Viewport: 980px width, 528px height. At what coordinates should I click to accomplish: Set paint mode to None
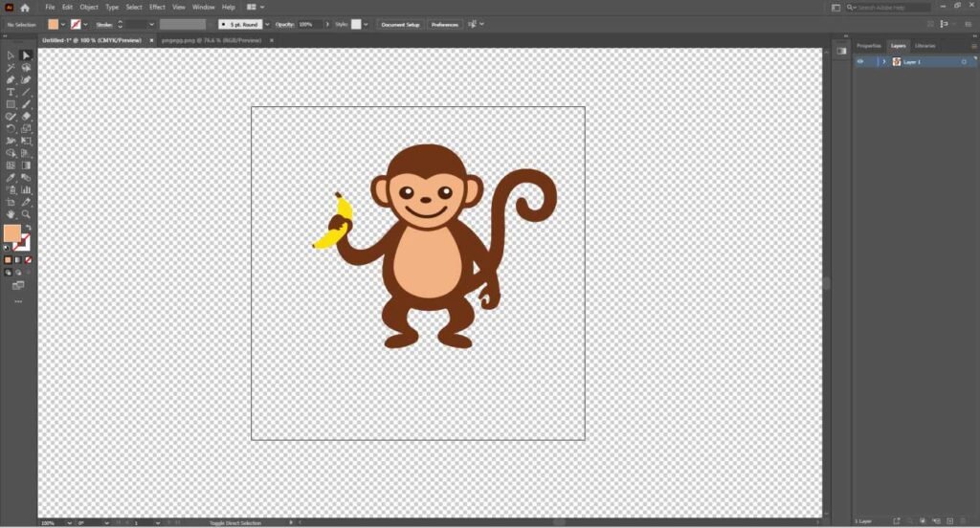pyautogui.click(x=28, y=260)
